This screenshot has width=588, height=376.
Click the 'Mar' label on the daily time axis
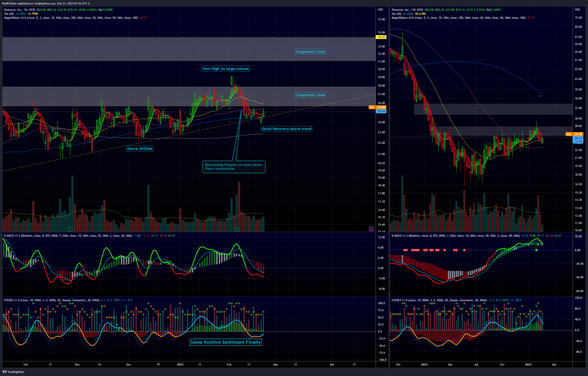point(276,364)
